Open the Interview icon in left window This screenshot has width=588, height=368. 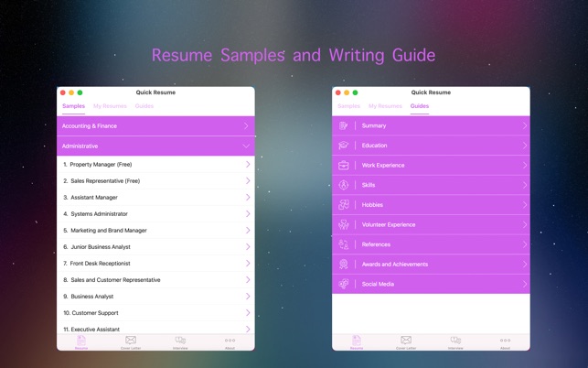click(x=180, y=341)
